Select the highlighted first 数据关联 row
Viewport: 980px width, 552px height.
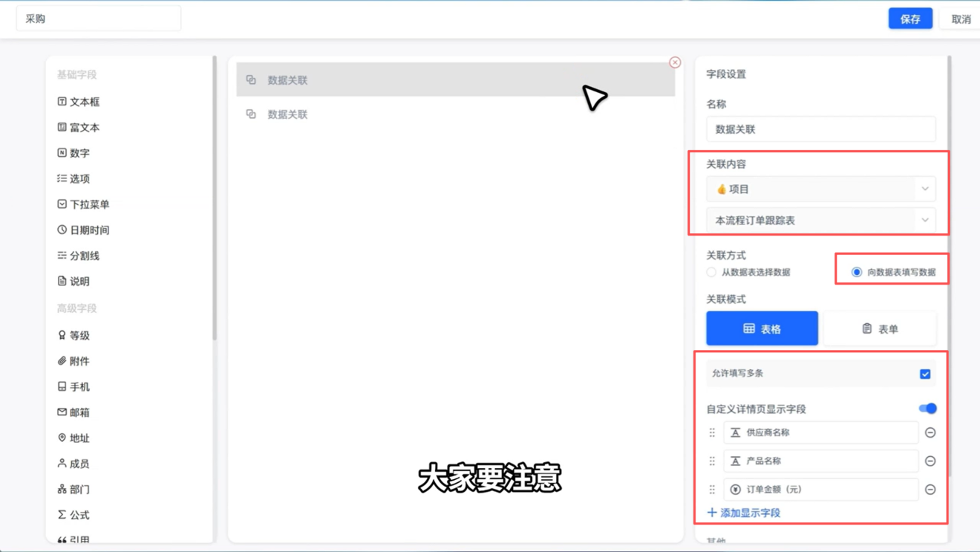coord(456,79)
